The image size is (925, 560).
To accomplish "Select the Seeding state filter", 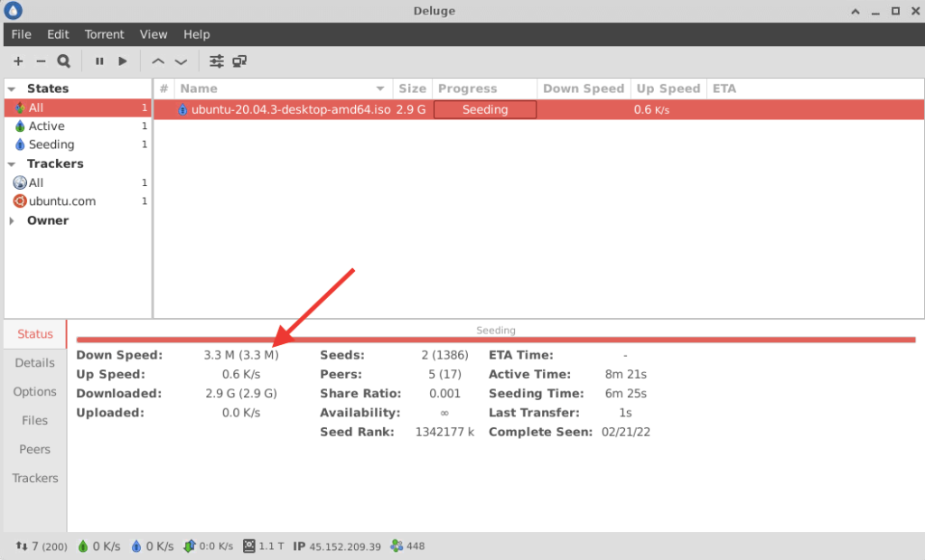I will (78, 145).
